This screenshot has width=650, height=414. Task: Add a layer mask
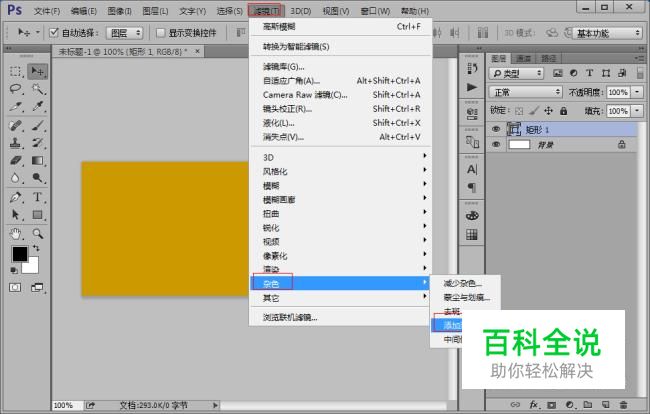[x=551, y=404]
